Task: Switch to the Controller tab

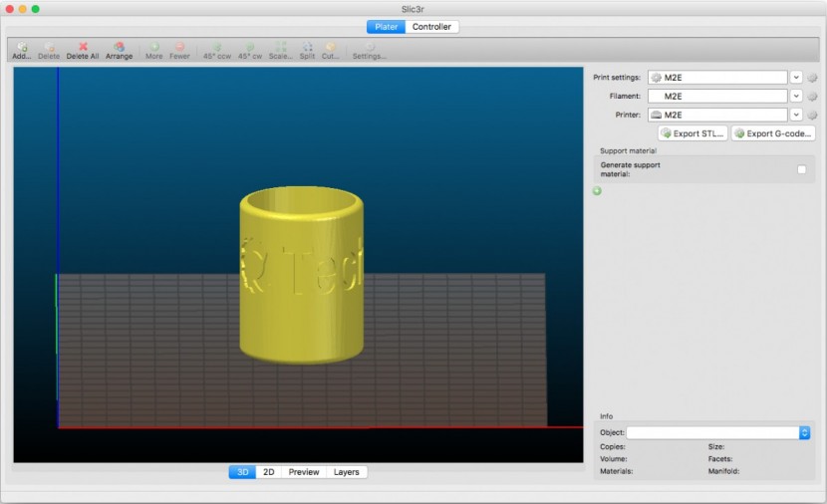Action: [x=431, y=27]
